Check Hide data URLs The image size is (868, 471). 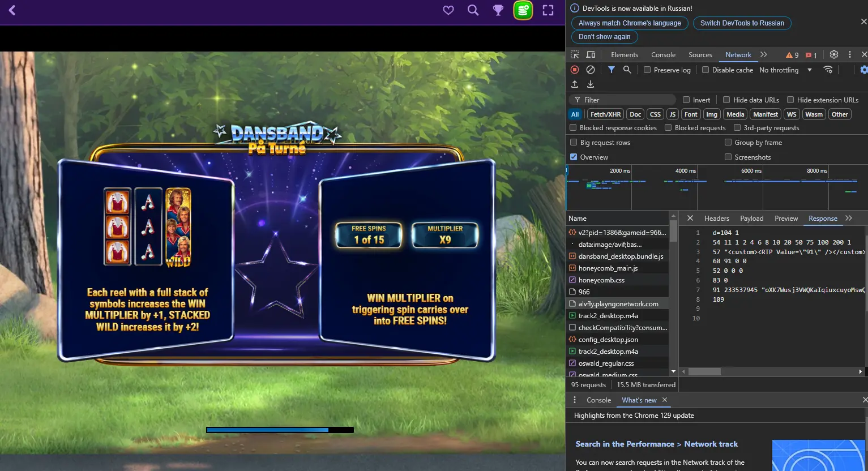click(x=726, y=100)
